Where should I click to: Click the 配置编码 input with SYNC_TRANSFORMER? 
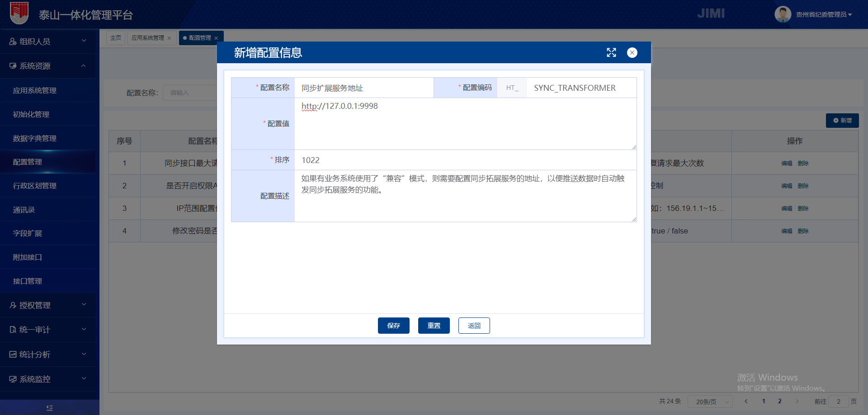tap(581, 88)
